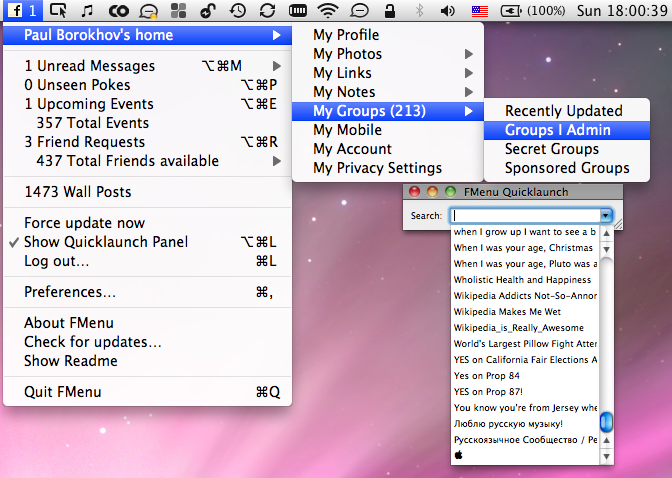Screen dimensions: 672x478
Task: Open the chat bubble with orange badge icon
Action: tap(148, 11)
